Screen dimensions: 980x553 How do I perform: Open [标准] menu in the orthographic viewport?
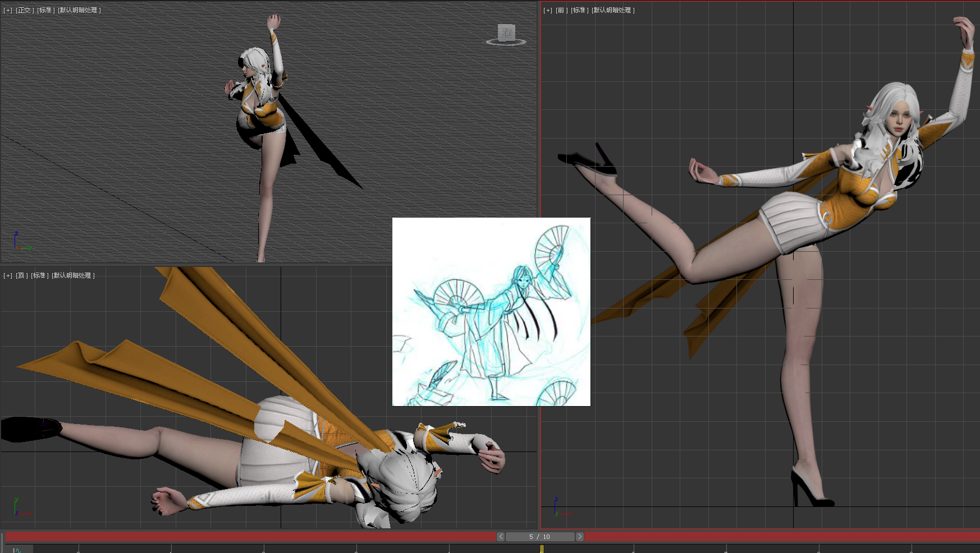[45, 10]
